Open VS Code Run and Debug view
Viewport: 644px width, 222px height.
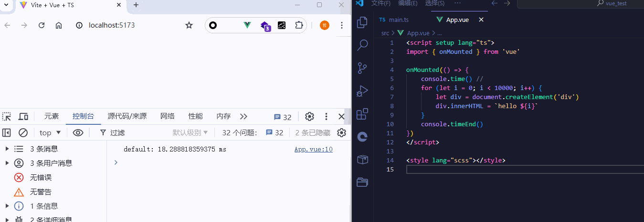(362, 91)
